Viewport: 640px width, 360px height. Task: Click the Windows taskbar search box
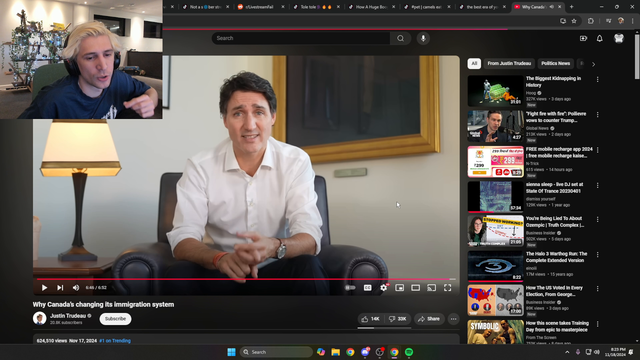(x=276, y=352)
